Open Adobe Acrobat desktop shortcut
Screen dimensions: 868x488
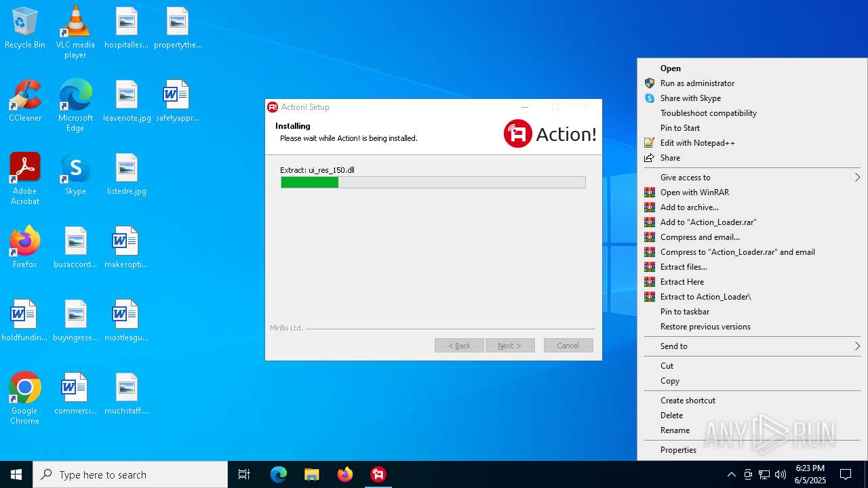(25, 179)
